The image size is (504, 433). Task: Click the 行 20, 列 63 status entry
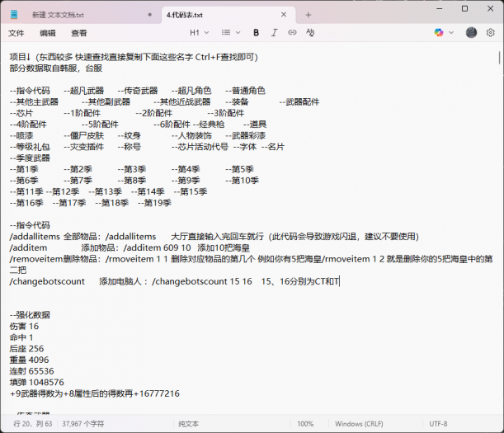[33, 424]
